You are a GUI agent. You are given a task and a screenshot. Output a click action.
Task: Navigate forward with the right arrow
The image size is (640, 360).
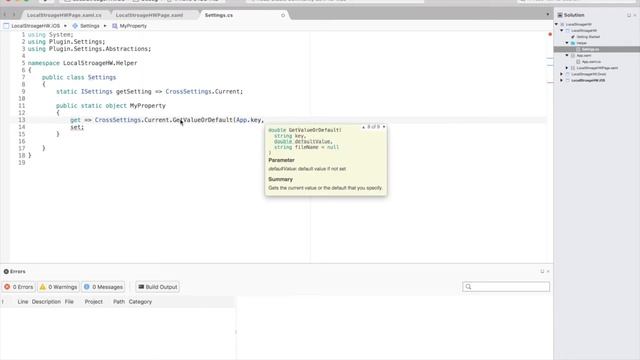13,15
